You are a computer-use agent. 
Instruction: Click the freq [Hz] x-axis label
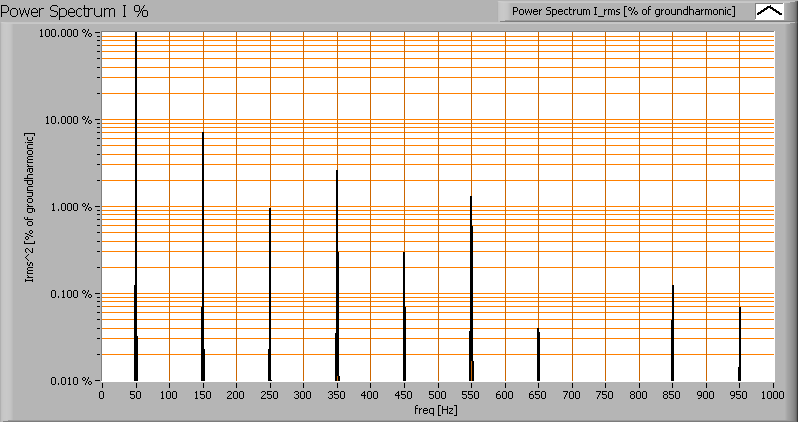(437, 410)
